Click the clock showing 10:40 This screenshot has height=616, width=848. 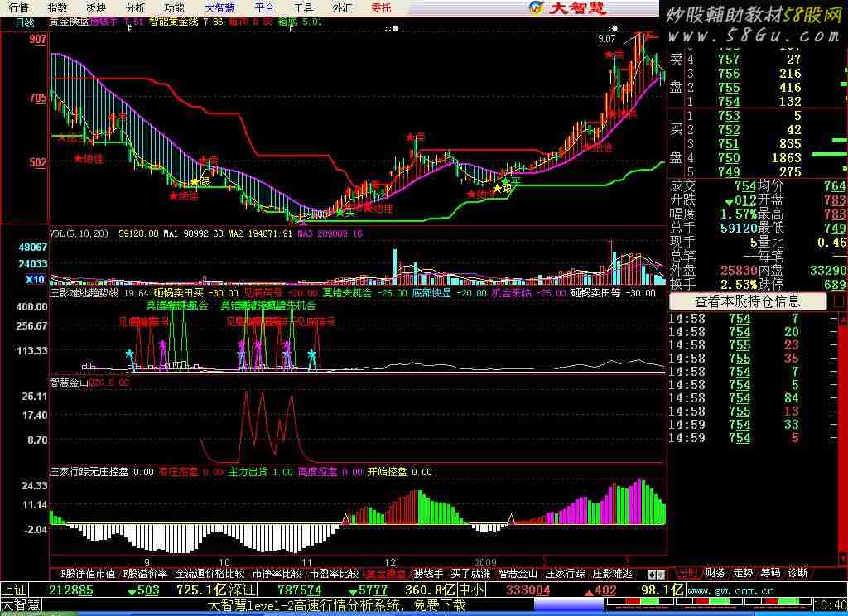click(x=830, y=604)
